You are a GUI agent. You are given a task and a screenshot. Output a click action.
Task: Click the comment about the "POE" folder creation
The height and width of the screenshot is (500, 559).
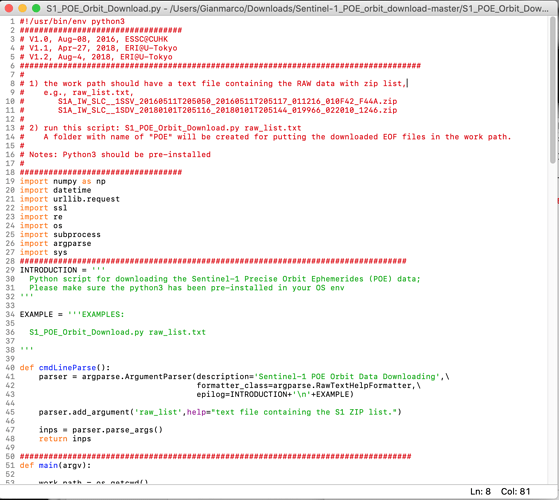pyautogui.click(x=277, y=137)
